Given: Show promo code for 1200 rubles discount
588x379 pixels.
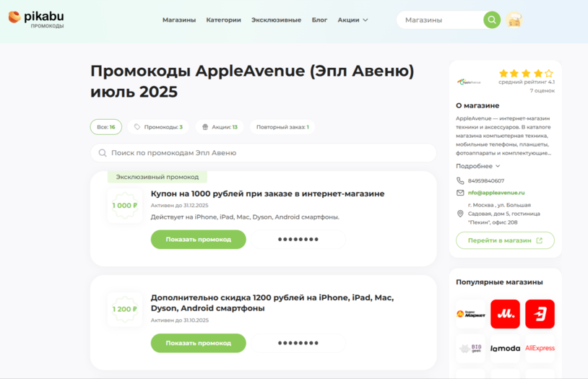Looking at the screenshot, I should pyautogui.click(x=199, y=343).
